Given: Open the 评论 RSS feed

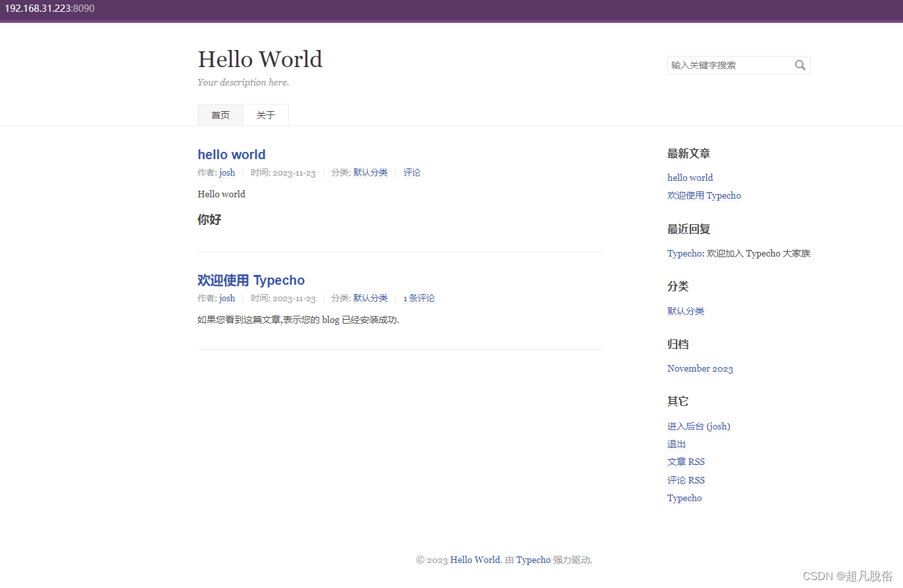Looking at the screenshot, I should 685,480.
